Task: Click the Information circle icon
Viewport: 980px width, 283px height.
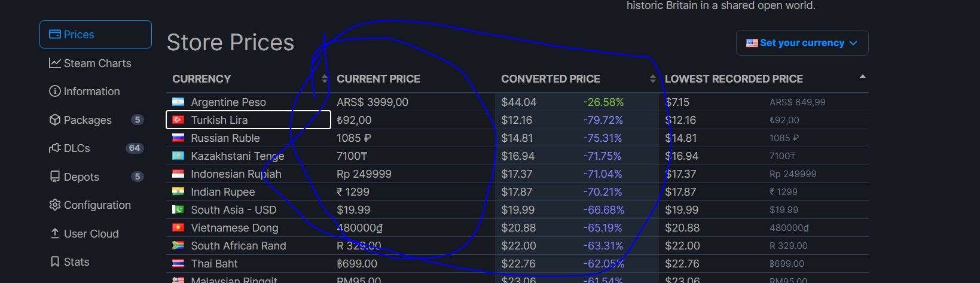Action: [x=55, y=91]
